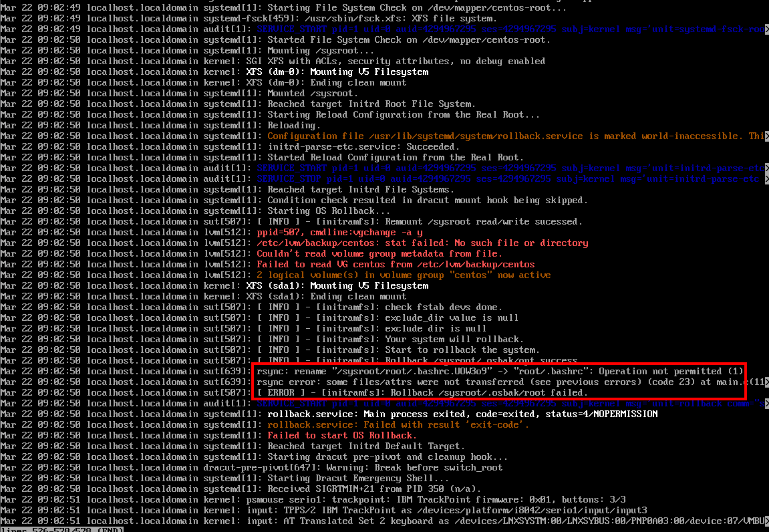Screen dimensions: 769x532
Task: Click the "Starting Dracut Emergency Shell..." line
Action: coord(358,478)
